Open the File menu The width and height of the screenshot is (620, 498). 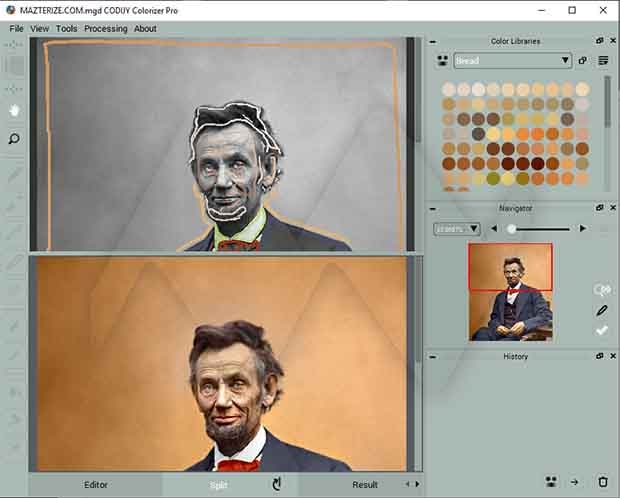(x=17, y=29)
